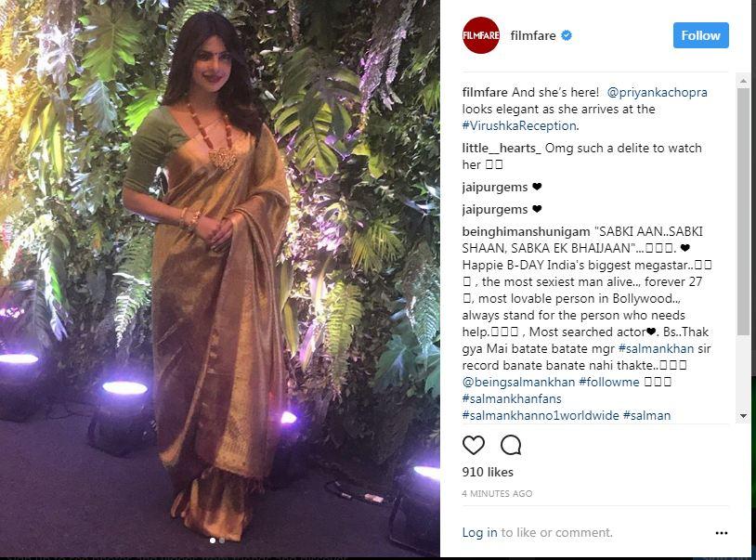Open the @priyankachopra mention link
Image resolution: width=756 pixels, height=560 pixels.
click(x=657, y=92)
